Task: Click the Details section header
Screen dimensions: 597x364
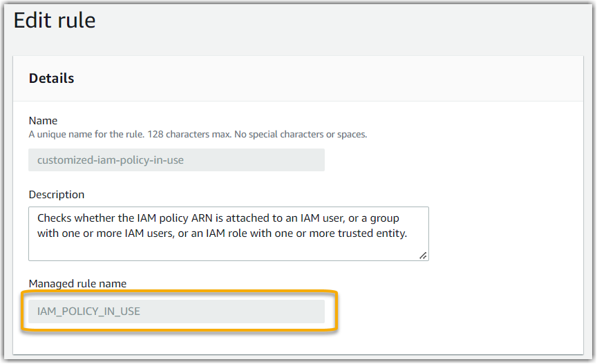Action: pyautogui.click(x=51, y=79)
